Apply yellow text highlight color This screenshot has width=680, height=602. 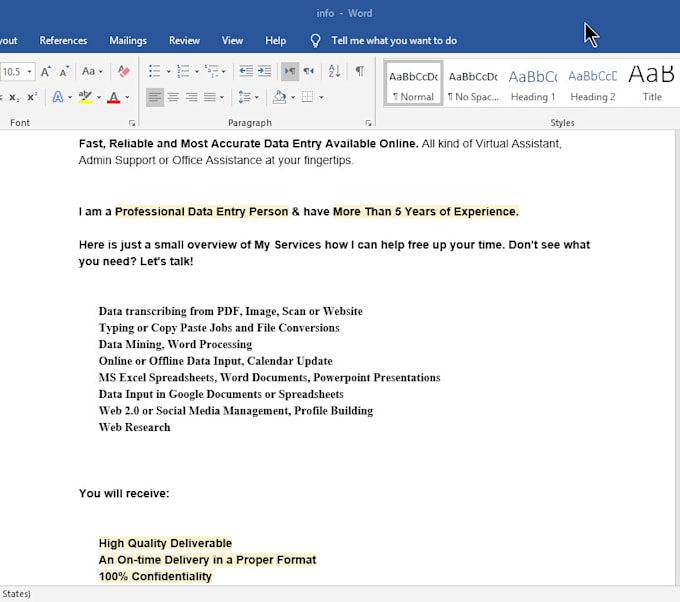[x=85, y=97]
